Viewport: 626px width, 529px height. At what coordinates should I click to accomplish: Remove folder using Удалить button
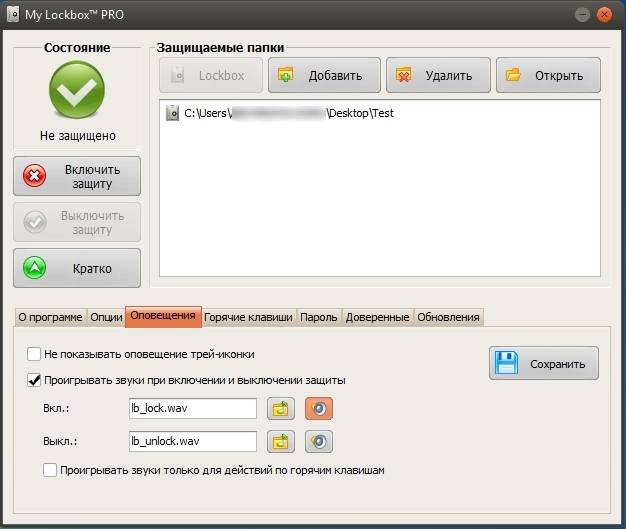[x=438, y=75]
